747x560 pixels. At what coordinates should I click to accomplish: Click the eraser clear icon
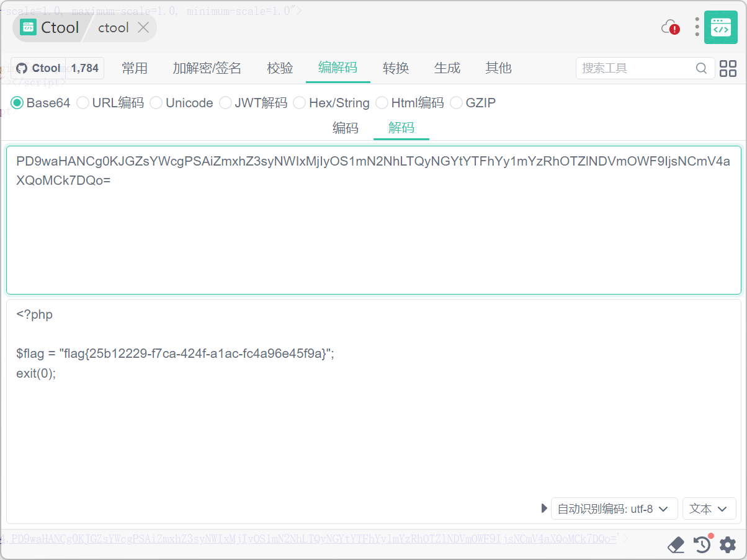click(676, 545)
